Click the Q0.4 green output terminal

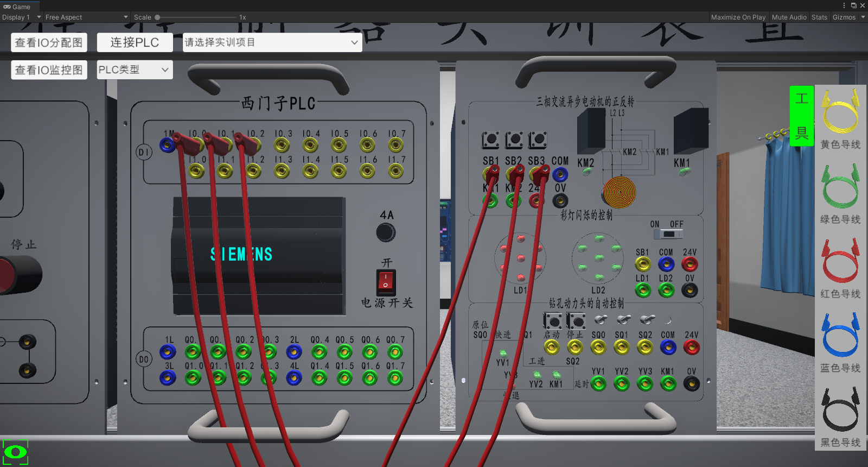[x=319, y=352]
